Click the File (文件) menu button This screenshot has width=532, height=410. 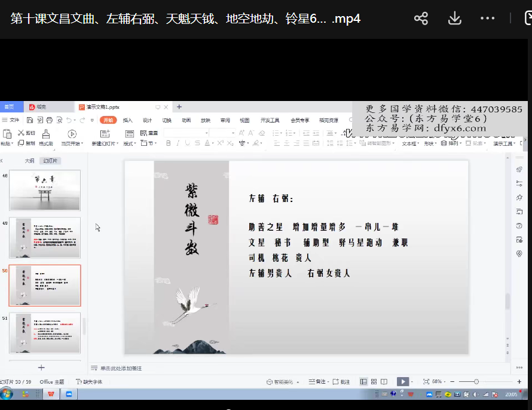pyautogui.click(x=11, y=120)
